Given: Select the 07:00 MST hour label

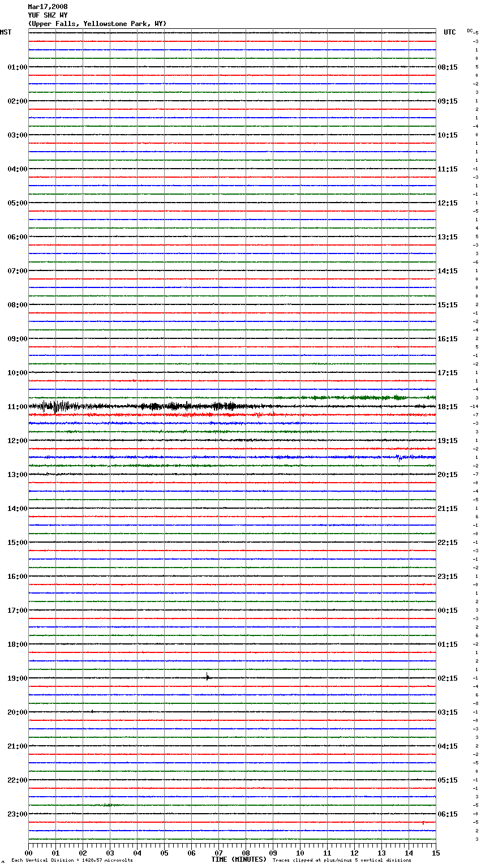Looking at the screenshot, I should [x=18, y=271].
